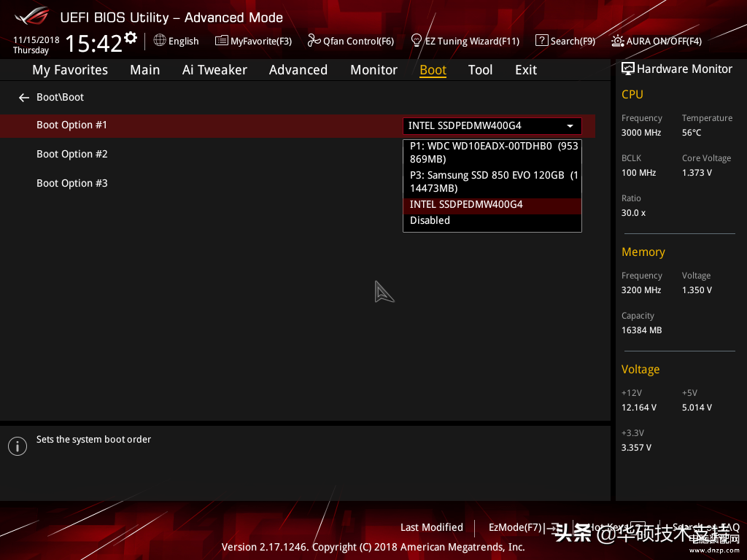Click the Memory section heading
The width and height of the screenshot is (747, 560).
643,252
